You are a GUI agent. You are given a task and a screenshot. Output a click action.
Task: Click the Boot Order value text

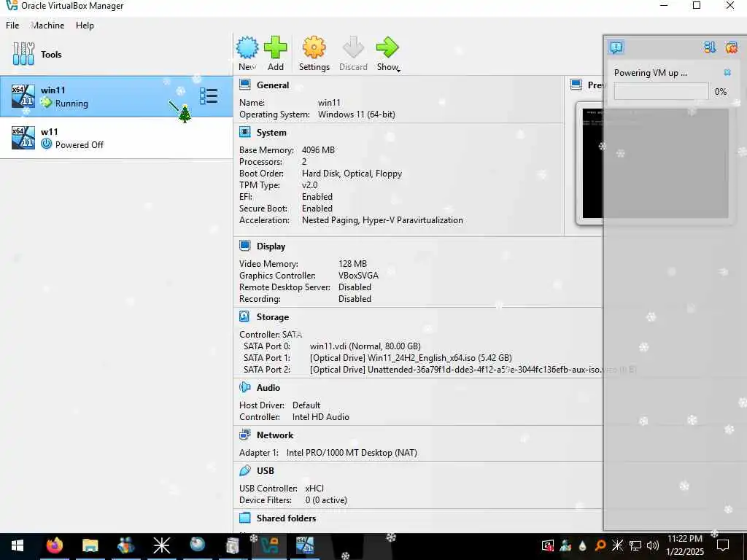tap(352, 174)
